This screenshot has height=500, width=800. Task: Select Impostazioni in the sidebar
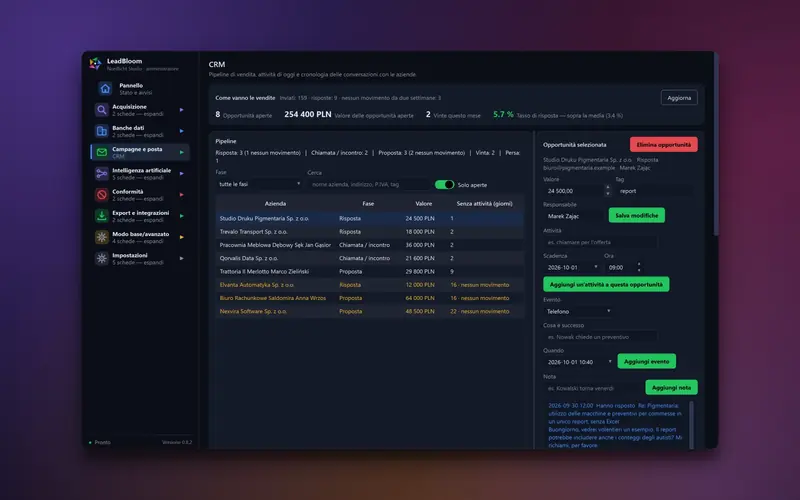140,258
